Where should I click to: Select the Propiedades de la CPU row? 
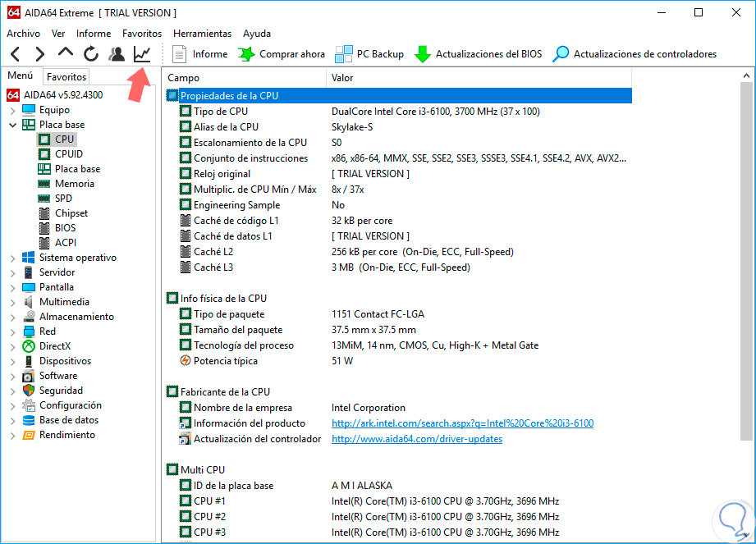pos(398,95)
